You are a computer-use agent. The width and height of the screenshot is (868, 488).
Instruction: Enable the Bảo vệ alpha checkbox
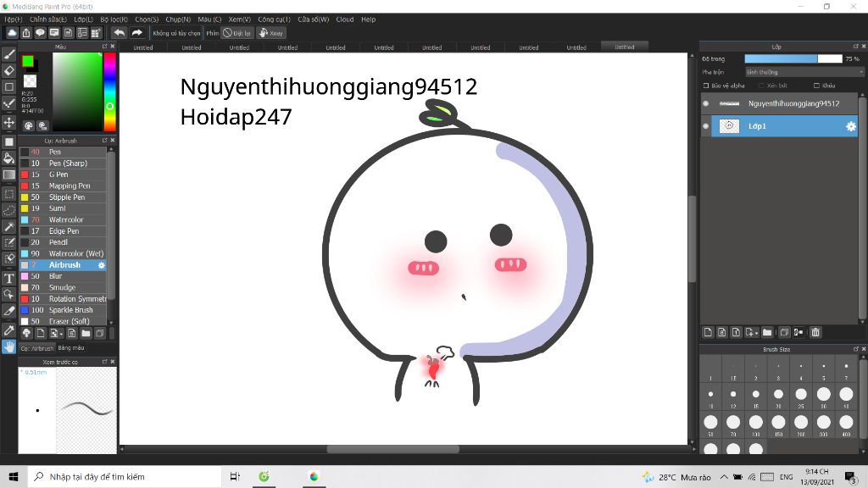[x=706, y=86]
